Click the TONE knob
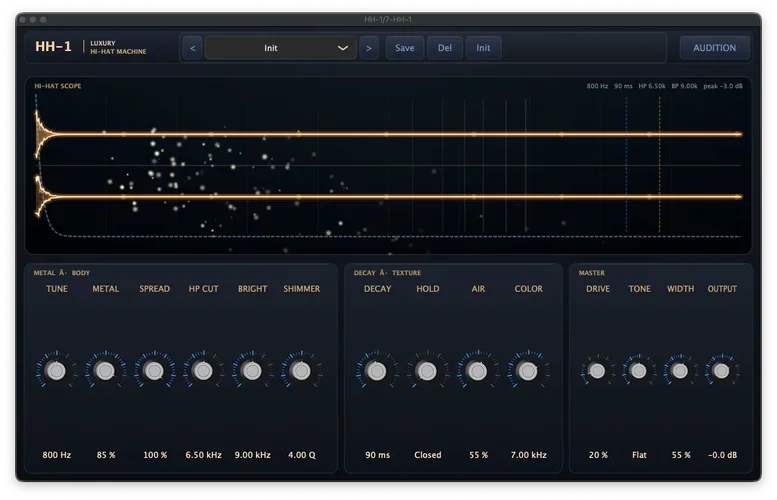This screenshot has width=777, height=500. 639,371
